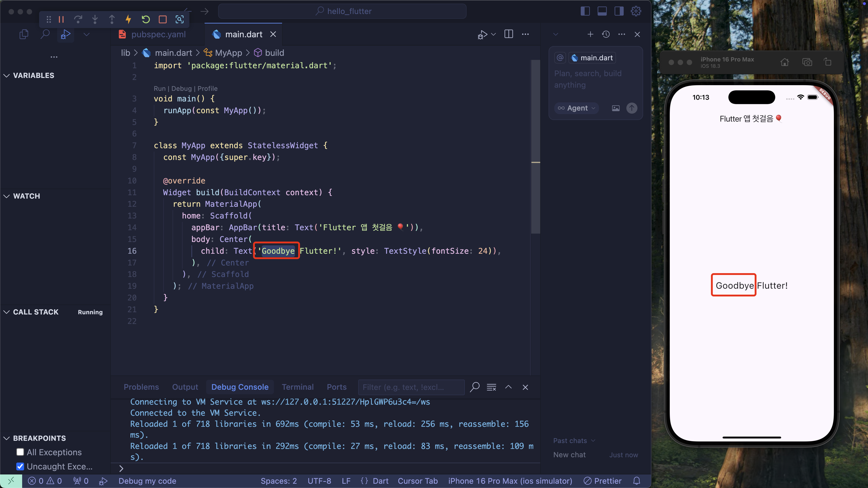The width and height of the screenshot is (868, 488).
Task: Take a simulator screenshot with the camera icon
Action: (x=807, y=62)
